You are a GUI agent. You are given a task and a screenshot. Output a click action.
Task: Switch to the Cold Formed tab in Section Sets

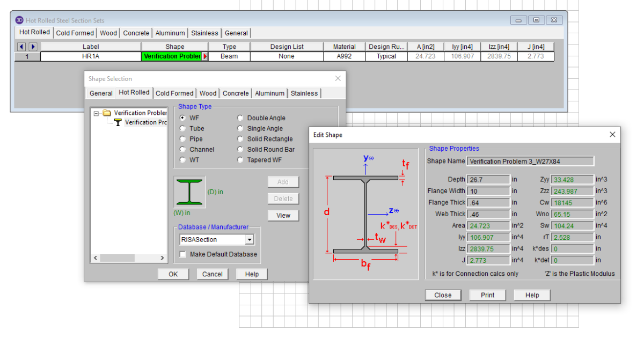(75, 33)
